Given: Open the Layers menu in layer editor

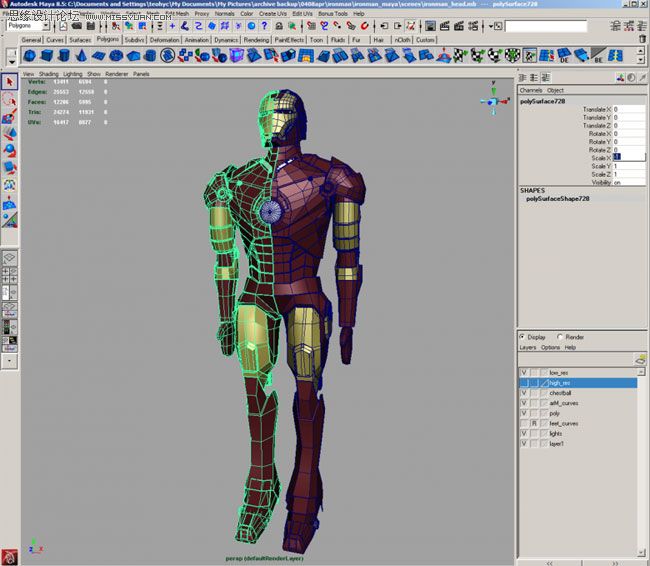Looking at the screenshot, I should tap(528, 348).
